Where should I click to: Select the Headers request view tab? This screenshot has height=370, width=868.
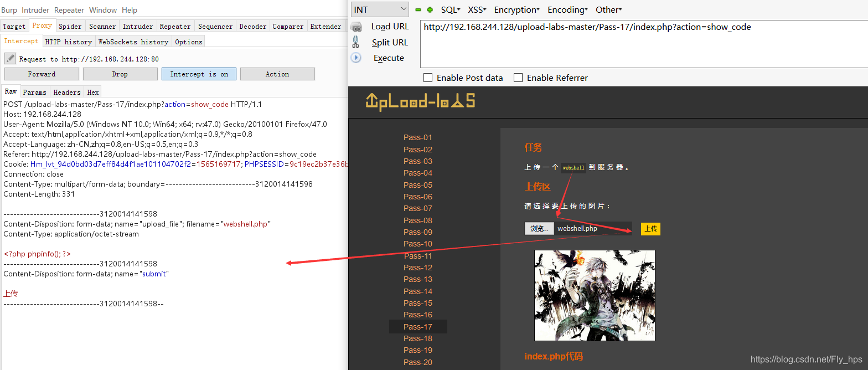click(x=67, y=92)
